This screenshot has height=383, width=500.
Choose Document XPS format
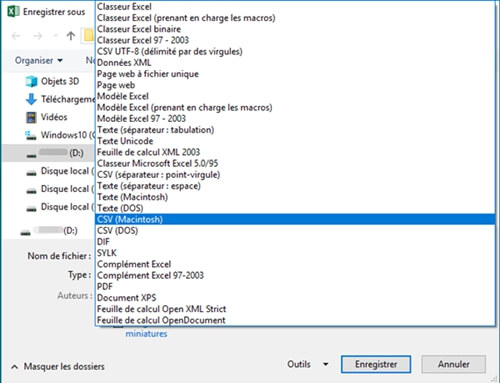click(x=295, y=298)
